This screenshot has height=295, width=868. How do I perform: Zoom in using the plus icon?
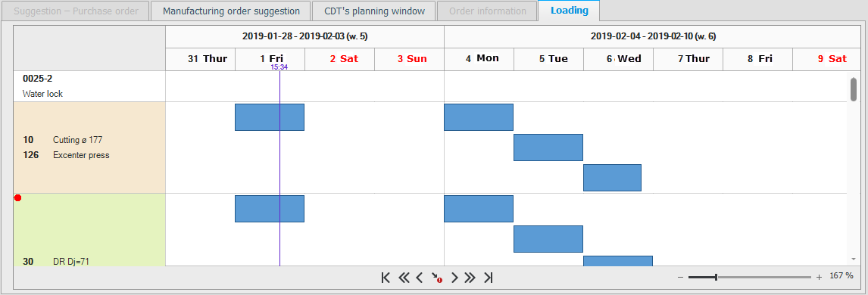820,278
